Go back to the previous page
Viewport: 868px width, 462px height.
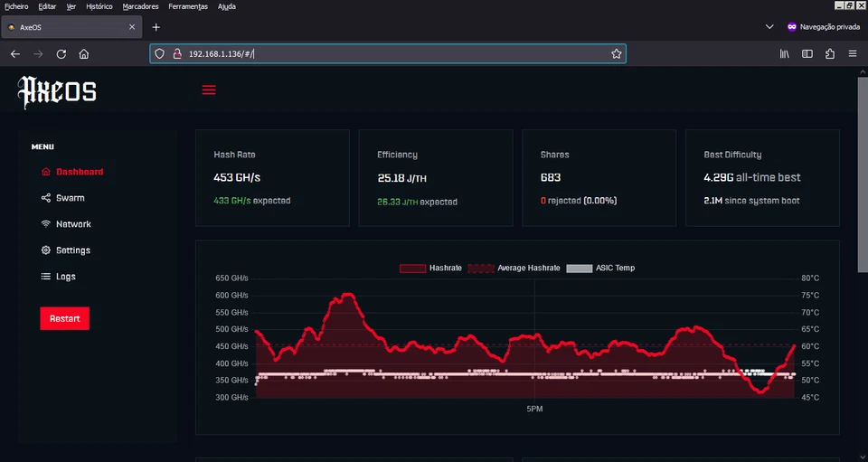(15, 54)
